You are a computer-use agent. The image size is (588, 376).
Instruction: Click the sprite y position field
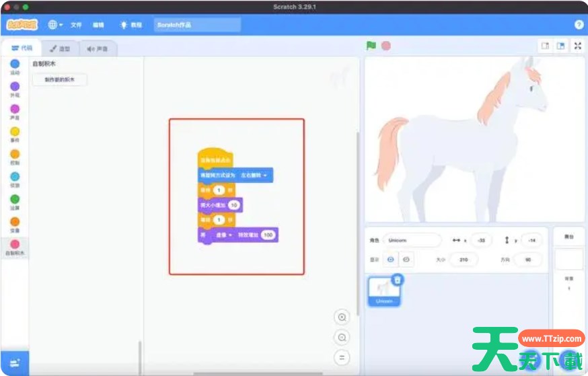[x=531, y=240]
